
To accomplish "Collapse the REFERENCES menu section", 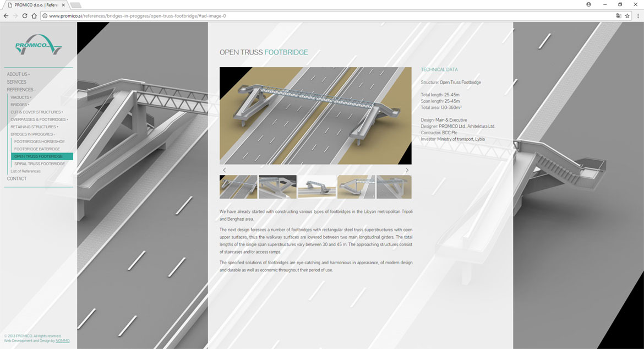I will [x=21, y=90].
